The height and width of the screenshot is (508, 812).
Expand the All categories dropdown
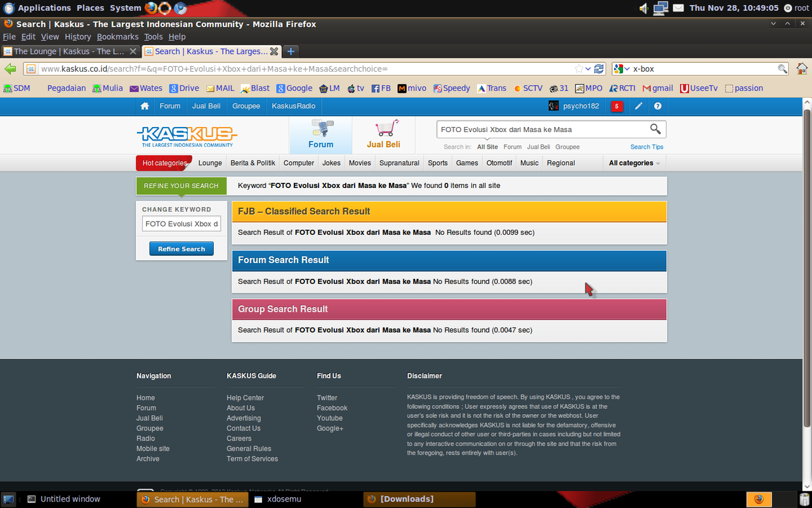[x=634, y=163]
